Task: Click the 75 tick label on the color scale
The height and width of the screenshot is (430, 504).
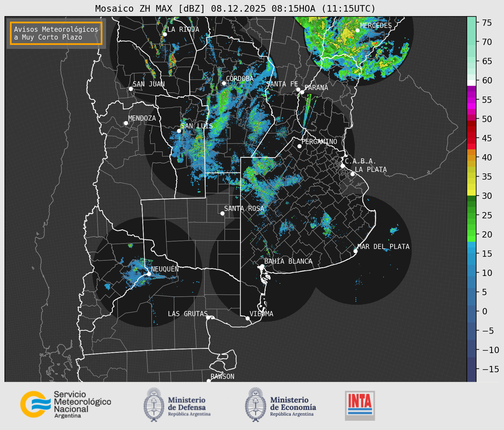Action: click(486, 23)
